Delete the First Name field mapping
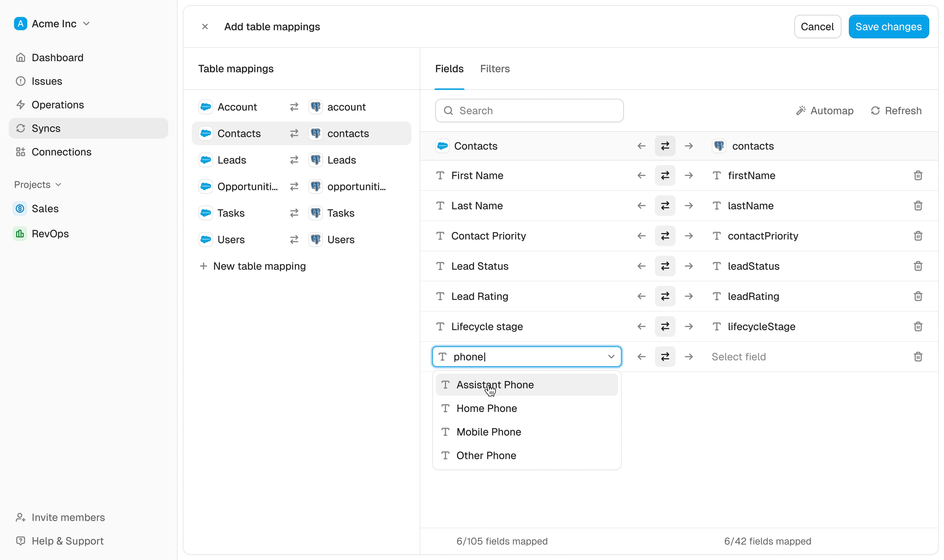Image resolution: width=944 pixels, height=560 pixels. [x=918, y=175]
